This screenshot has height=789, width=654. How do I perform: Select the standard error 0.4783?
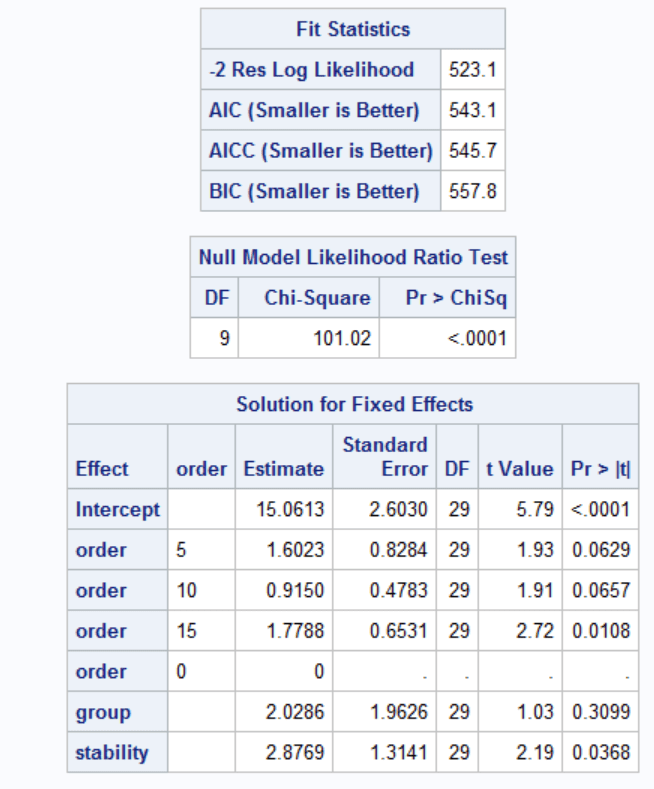398,590
